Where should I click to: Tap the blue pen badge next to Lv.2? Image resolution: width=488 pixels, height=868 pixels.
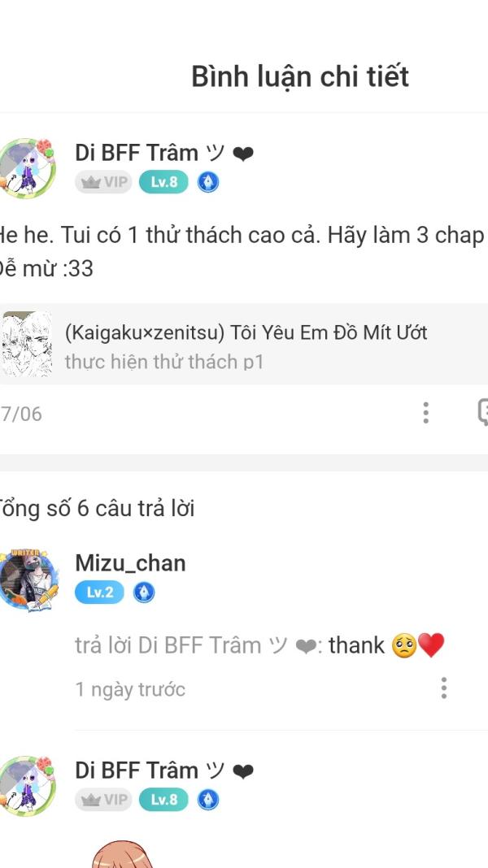144,592
